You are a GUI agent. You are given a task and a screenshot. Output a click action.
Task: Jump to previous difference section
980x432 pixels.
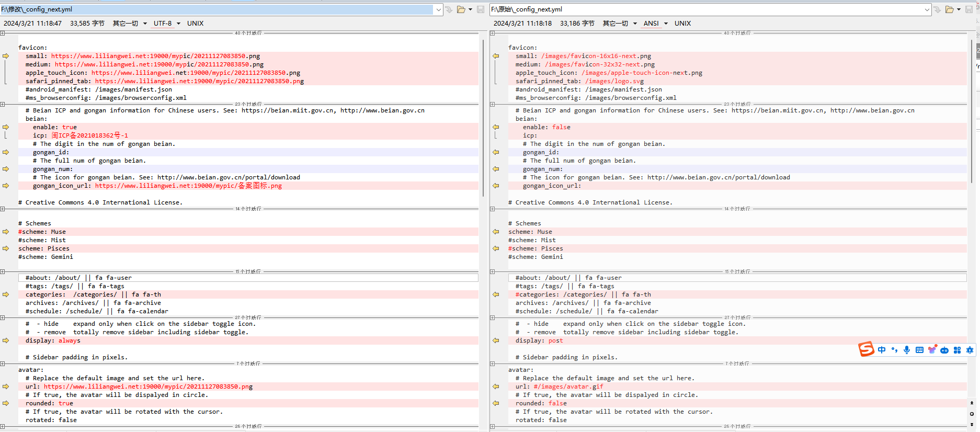(x=972, y=403)
